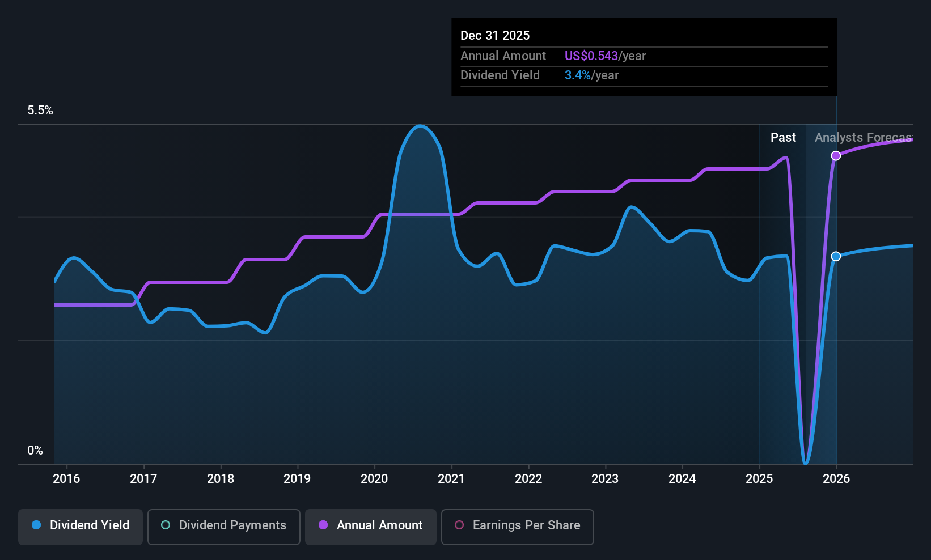Click the US$0.543/year value in tooltip

point(605,56)
